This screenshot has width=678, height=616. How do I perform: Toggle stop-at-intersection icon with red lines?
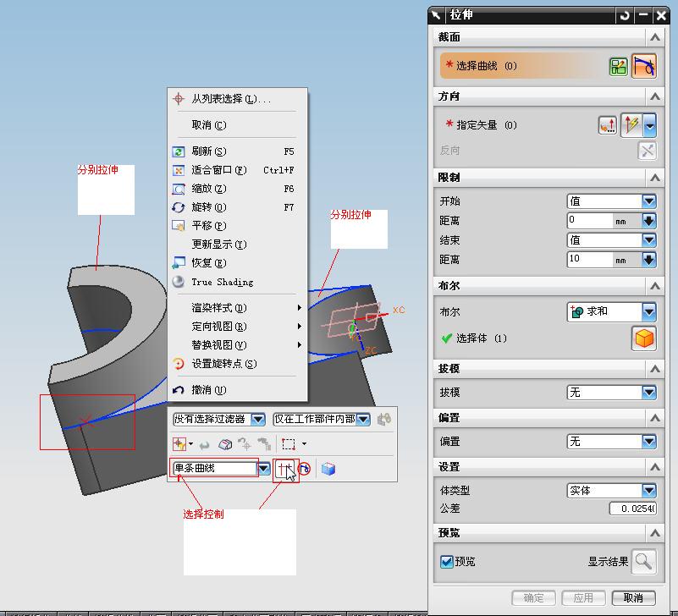tap(284, 469)
